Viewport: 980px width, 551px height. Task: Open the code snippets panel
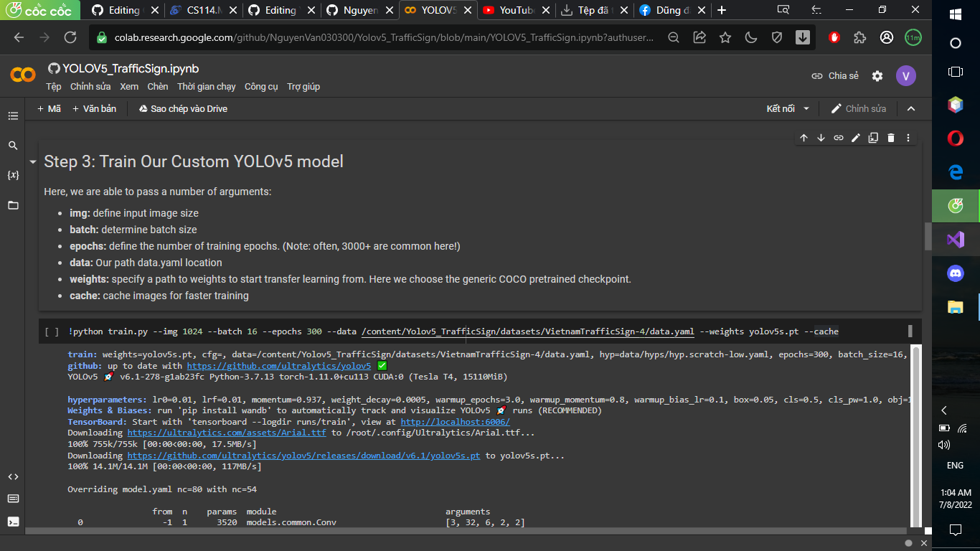(13, 476)
